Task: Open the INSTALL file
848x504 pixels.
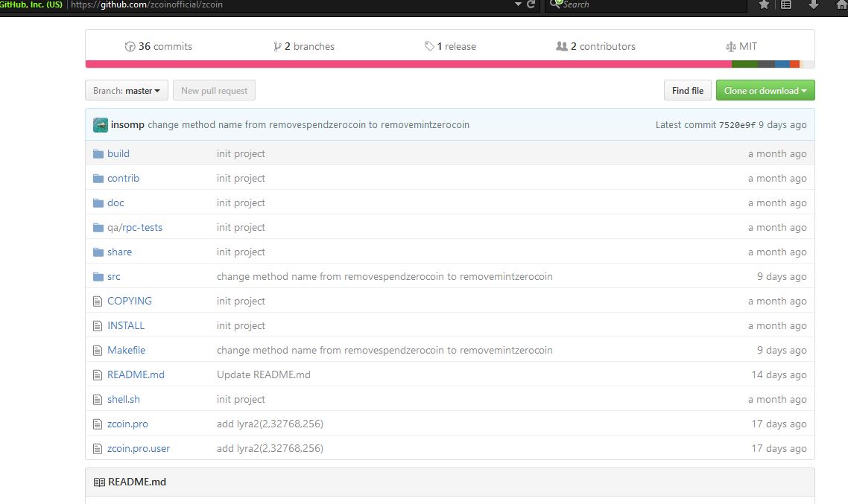Action: pos(126,326)
